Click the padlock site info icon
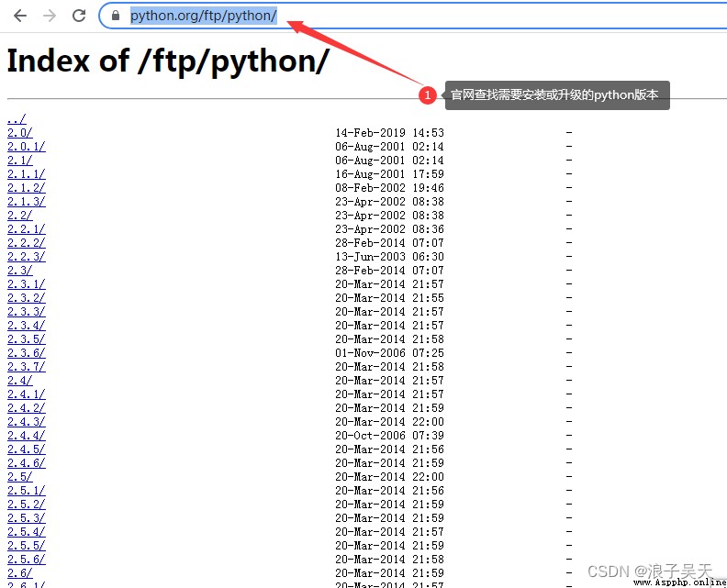Viewport: 727px width, 588px height. [116, 16]
